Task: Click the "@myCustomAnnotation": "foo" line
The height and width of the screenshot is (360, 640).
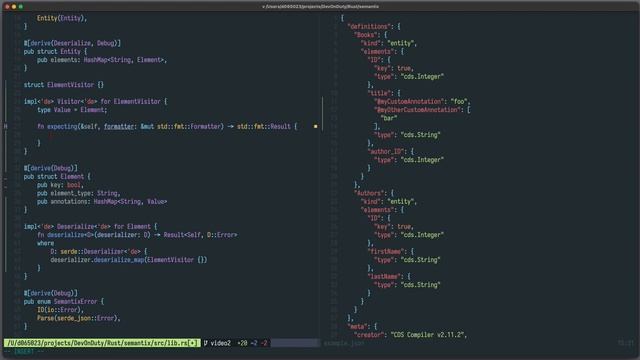Action: point(422,102)
